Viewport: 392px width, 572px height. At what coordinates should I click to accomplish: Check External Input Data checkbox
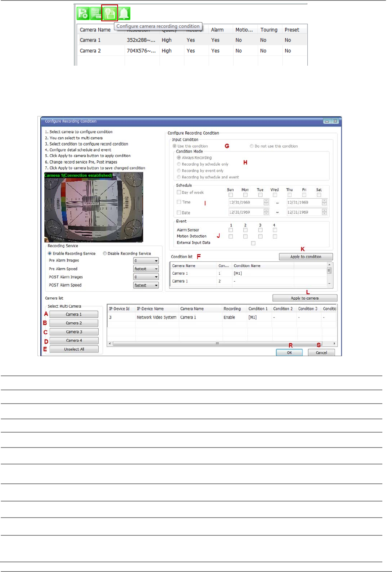[x=253, y=243]
